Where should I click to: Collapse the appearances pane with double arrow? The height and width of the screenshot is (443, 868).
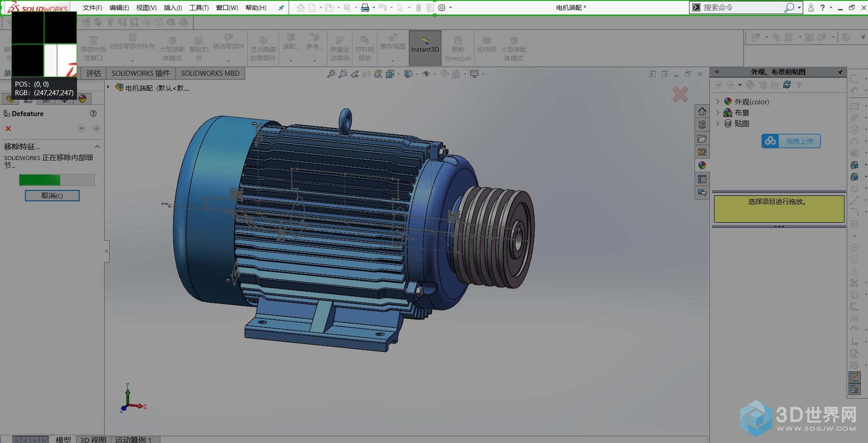[x=717, y=72]
